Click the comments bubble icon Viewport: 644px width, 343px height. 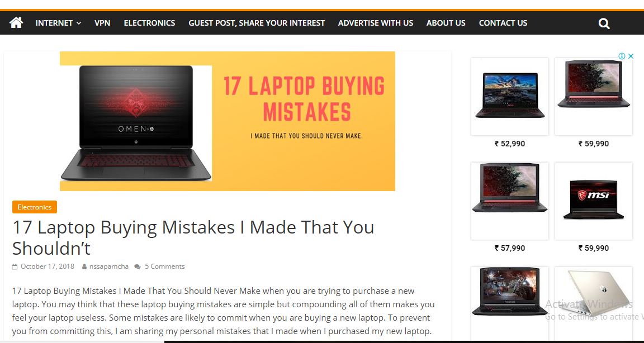click(x=138, y=266)
